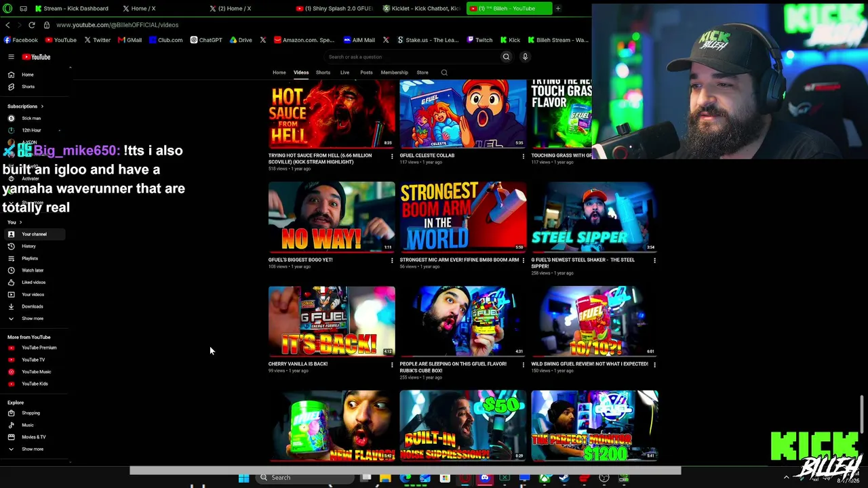Select the channel Videos tab
This screenshot has width=868, height=488.
tap(301, 73)
